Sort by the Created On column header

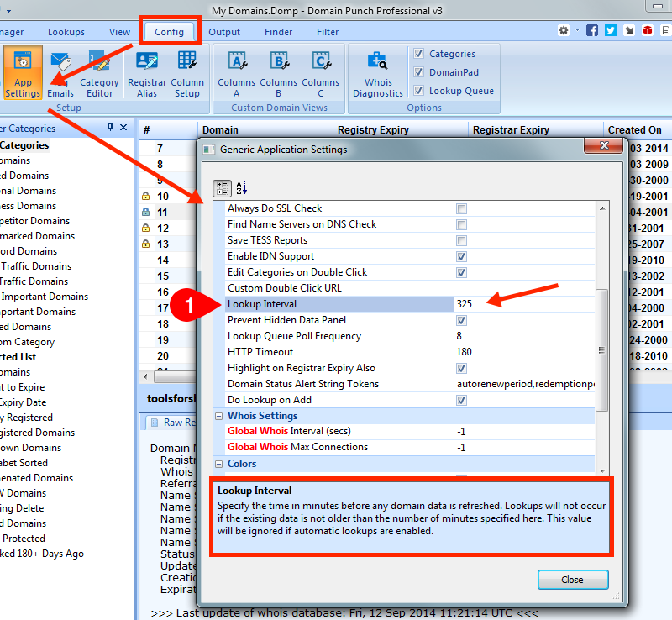[638, 129]
